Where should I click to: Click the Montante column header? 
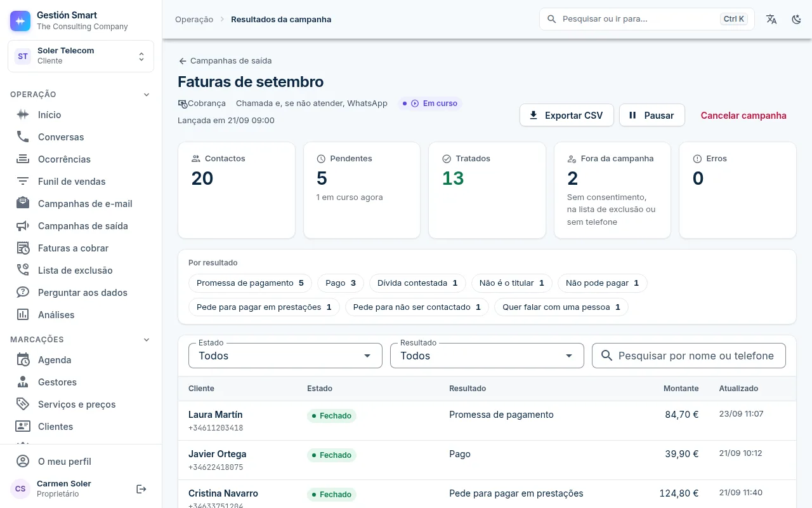[681, 389]
